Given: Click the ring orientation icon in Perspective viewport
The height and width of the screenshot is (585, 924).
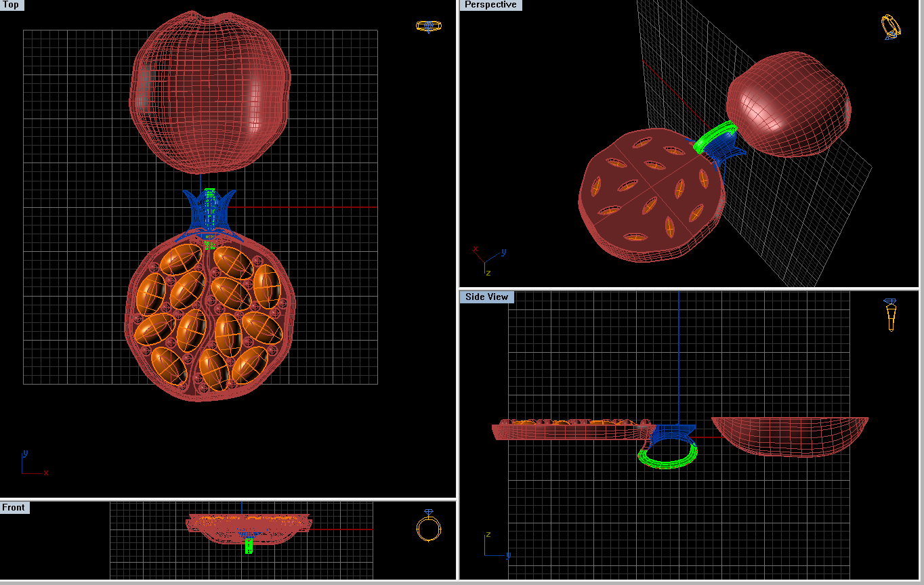Looking at the screenshot, I should [891, 27].
